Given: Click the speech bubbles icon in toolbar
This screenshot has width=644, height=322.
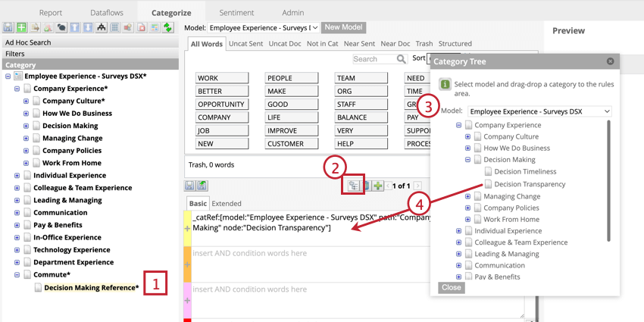Looking at the screenshot, I should click(x=61, y=27).
